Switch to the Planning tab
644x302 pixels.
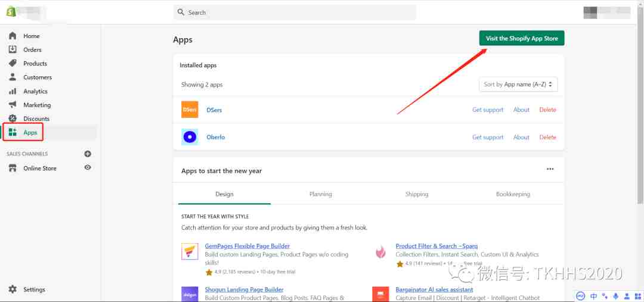[320, 194]
